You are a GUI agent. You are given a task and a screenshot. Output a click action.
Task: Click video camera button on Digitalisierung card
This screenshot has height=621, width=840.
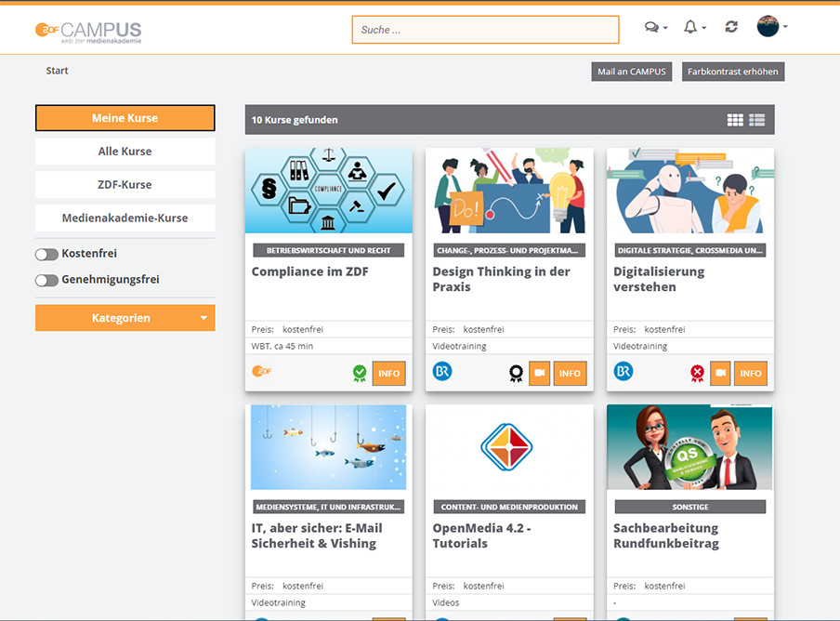tap(720, 373)
